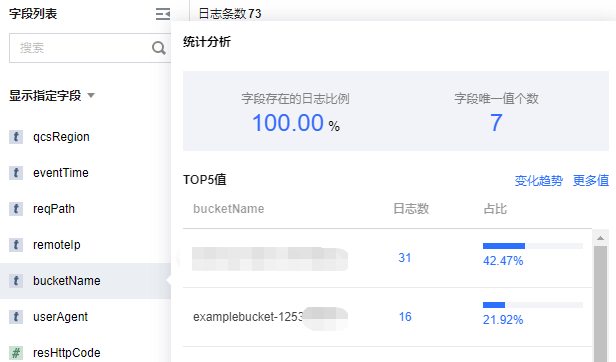Image resolution: width=616 pixels, height=362 pixels.
Task: Click text type icon beside qcsRegion
Action: 16,137
